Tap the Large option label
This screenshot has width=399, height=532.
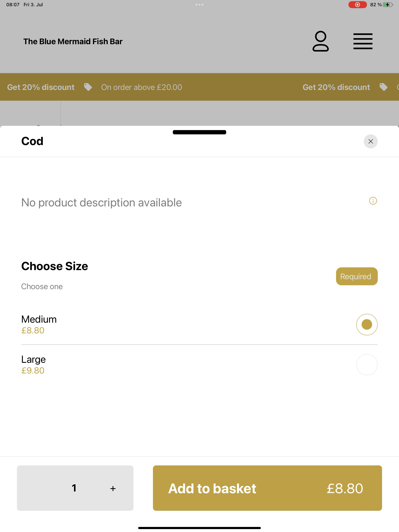pyautogui.click(x=34, y=359)
